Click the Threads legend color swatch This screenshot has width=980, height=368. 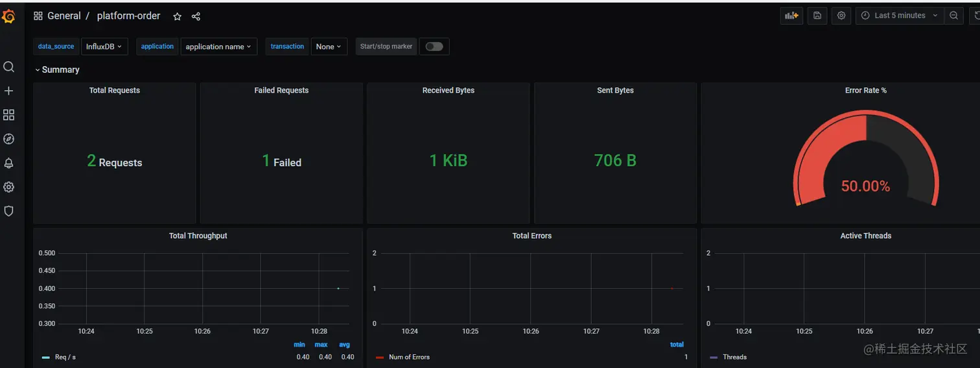tap(714, 357)
